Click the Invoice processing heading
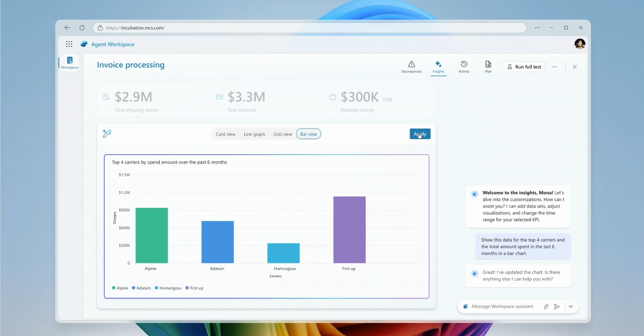644x336 pixels. coord(131,64)
